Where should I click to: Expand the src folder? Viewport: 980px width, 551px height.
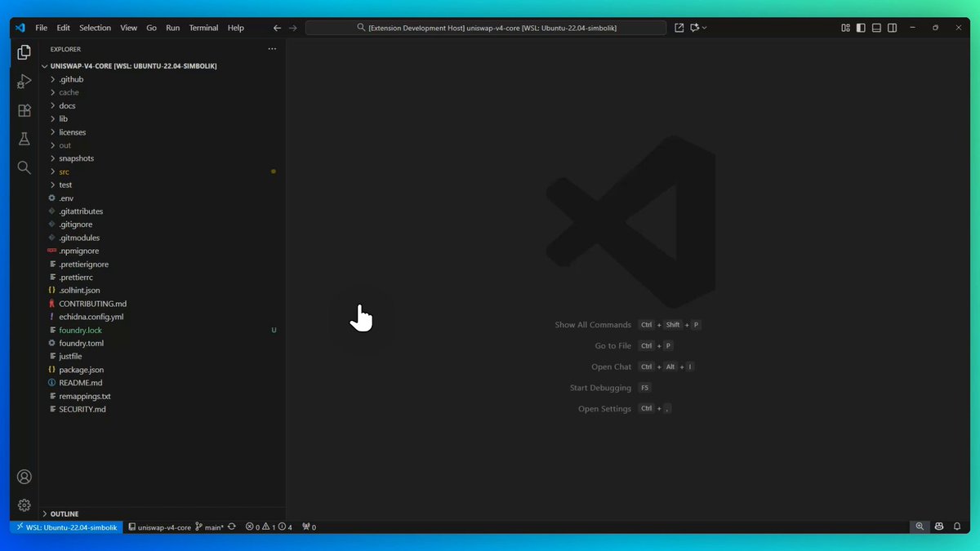coord(64,171)
